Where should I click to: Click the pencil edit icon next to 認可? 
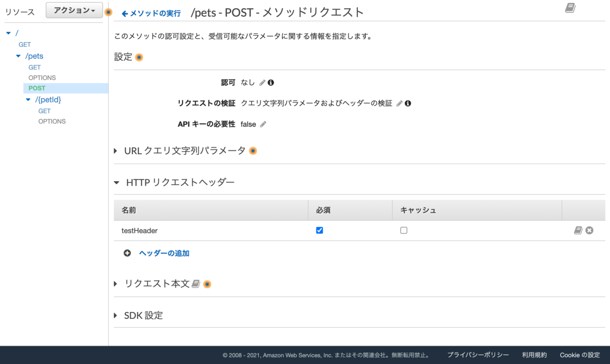tap(262, 82)
